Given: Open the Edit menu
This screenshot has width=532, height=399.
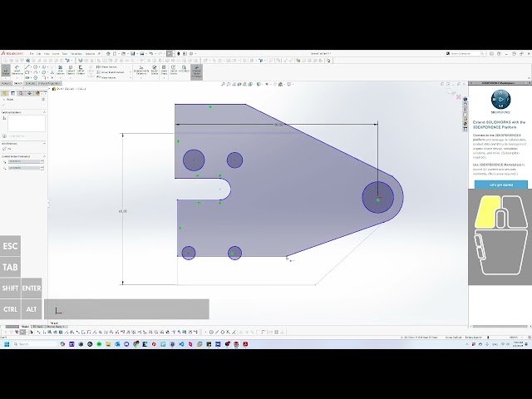Looking at the screenshot, I should click(x=39, y=53).
